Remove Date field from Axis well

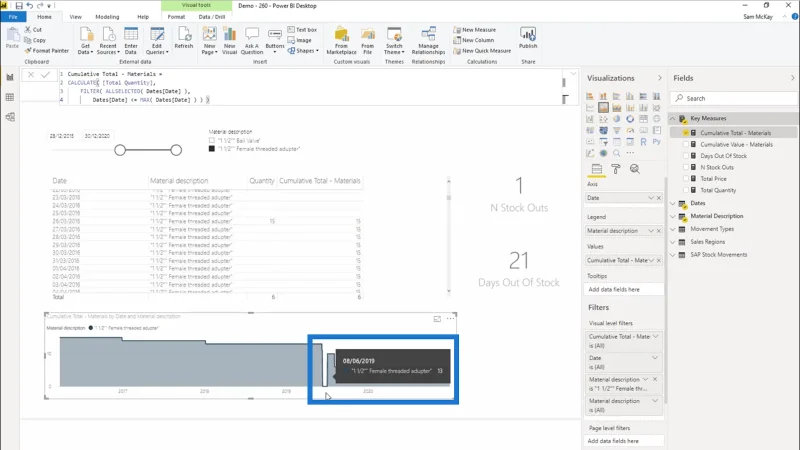pos(659,198)
